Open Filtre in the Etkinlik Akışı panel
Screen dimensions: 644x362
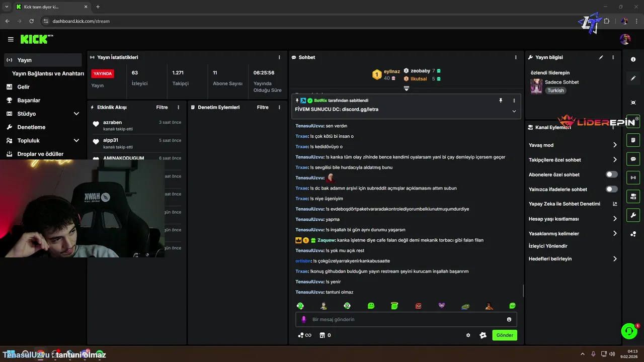(x=162, y=107)
